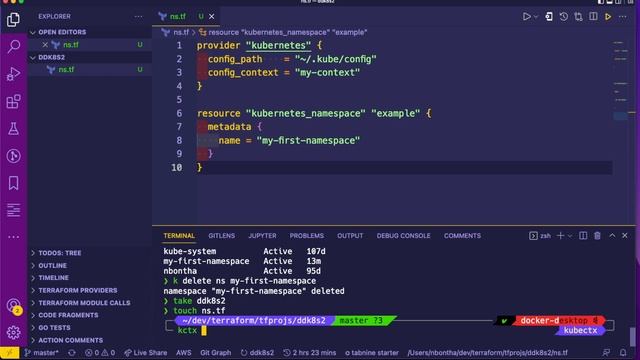Maximize the panel with the chevron

tap(612, 236)
